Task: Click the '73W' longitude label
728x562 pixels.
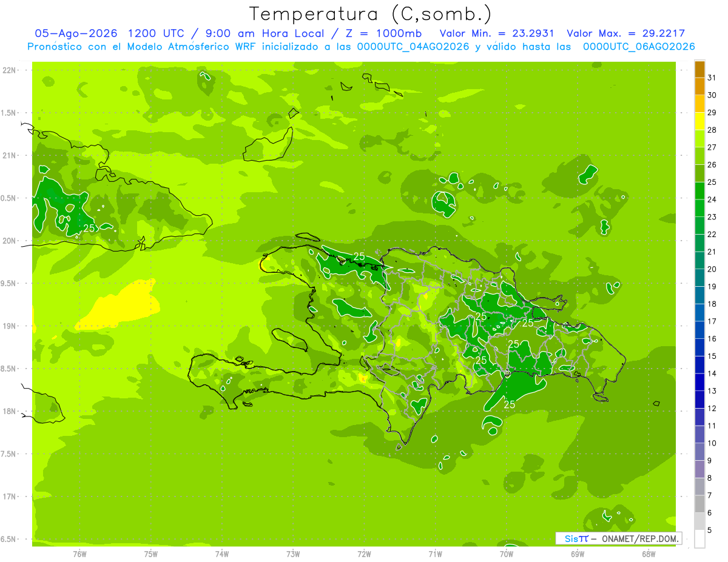Action: [293, 554]
